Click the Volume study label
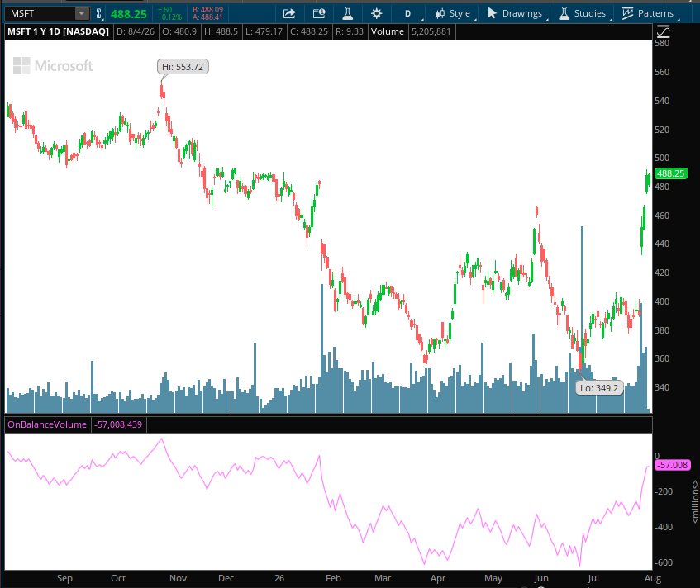The height and width of the screenshot is (588, 700). click(387, 31)
